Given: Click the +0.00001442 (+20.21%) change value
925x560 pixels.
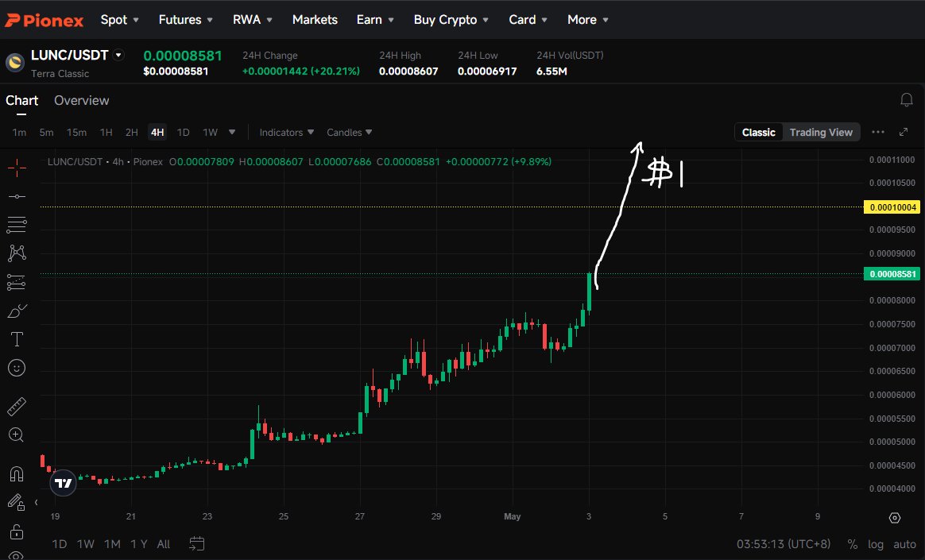Looking at the screenshot, I should (301, 71).
